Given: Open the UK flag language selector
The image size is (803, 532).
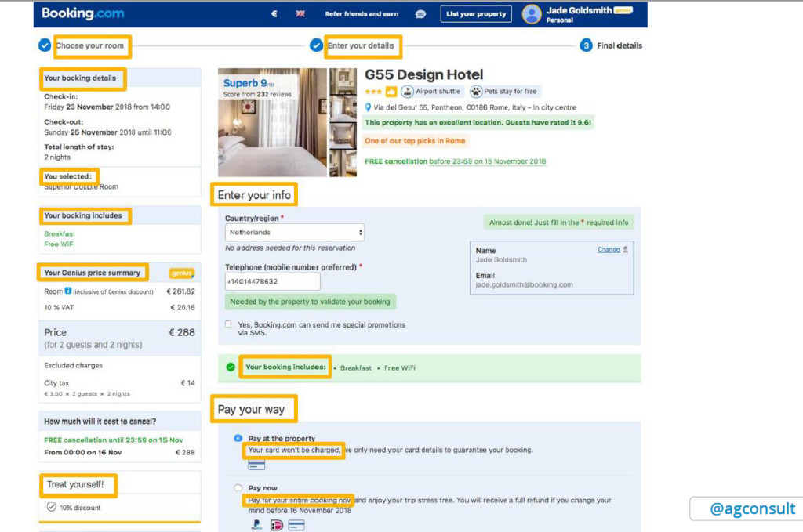Looking at the screenshot, I should click(x=300, y=14).
